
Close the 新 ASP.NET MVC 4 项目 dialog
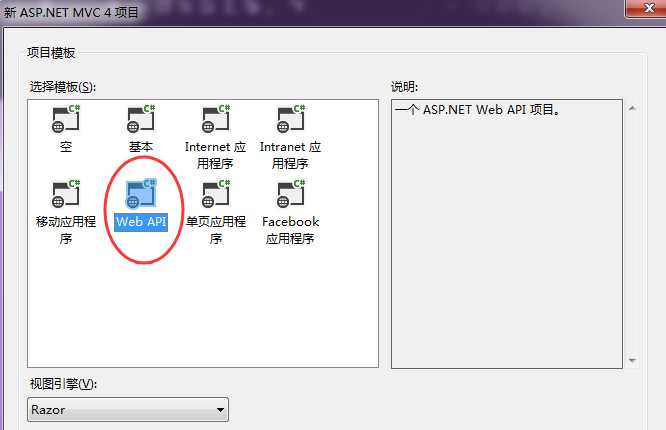click(648, 8)
